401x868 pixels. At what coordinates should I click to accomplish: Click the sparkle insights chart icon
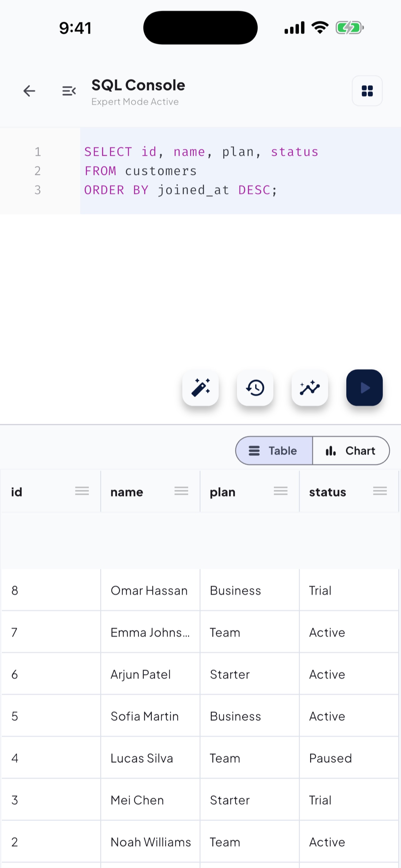coord(310,388)
